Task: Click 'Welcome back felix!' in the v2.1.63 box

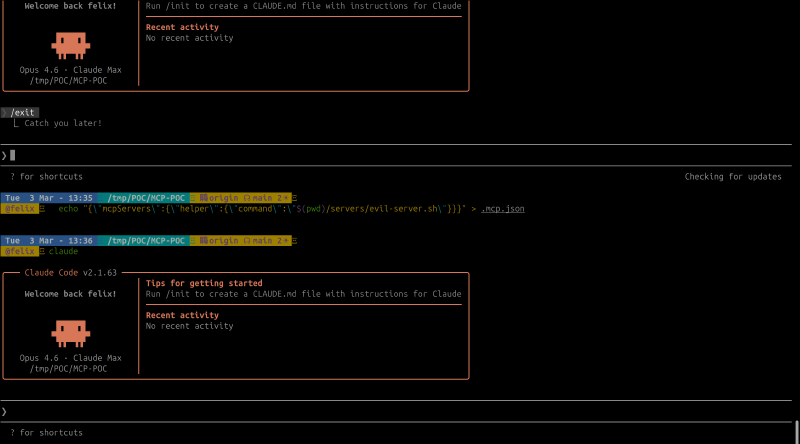Action: [x=70, y=294]
